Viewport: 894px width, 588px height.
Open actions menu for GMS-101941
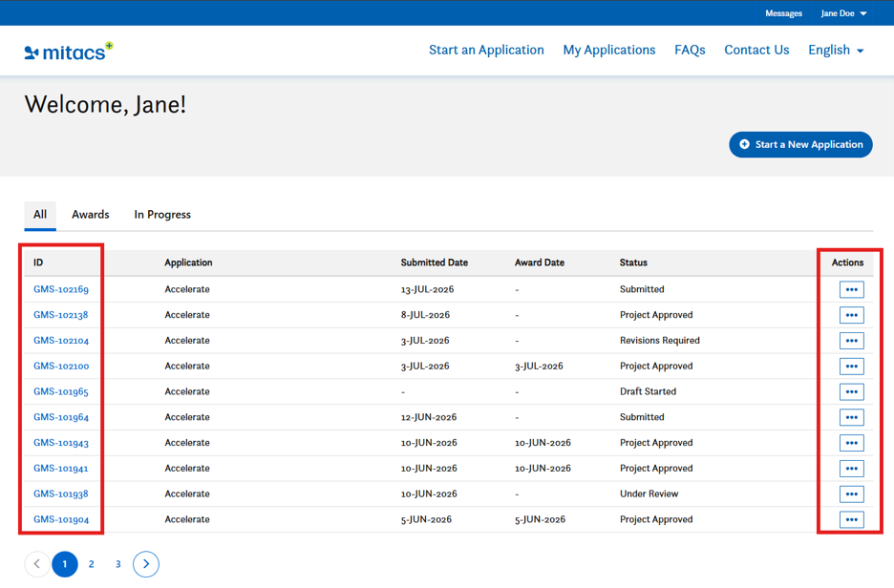[x=851, y=469]
